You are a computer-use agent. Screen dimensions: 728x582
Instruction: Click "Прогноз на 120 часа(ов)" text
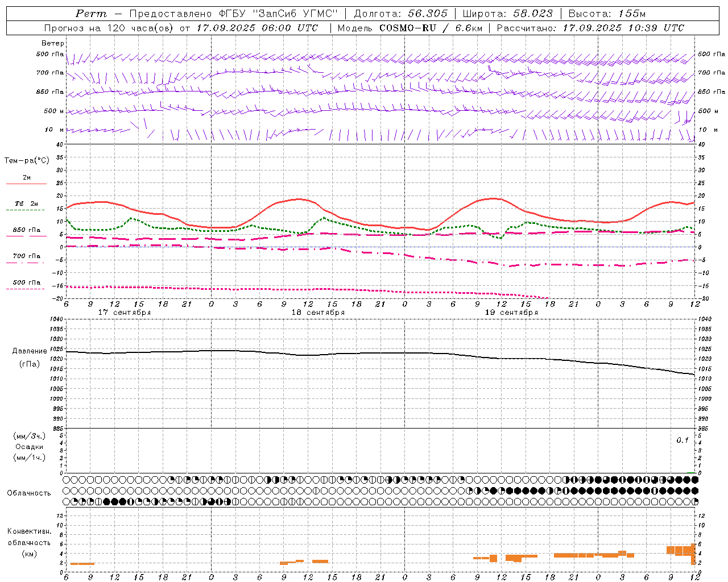click(110, 28)
